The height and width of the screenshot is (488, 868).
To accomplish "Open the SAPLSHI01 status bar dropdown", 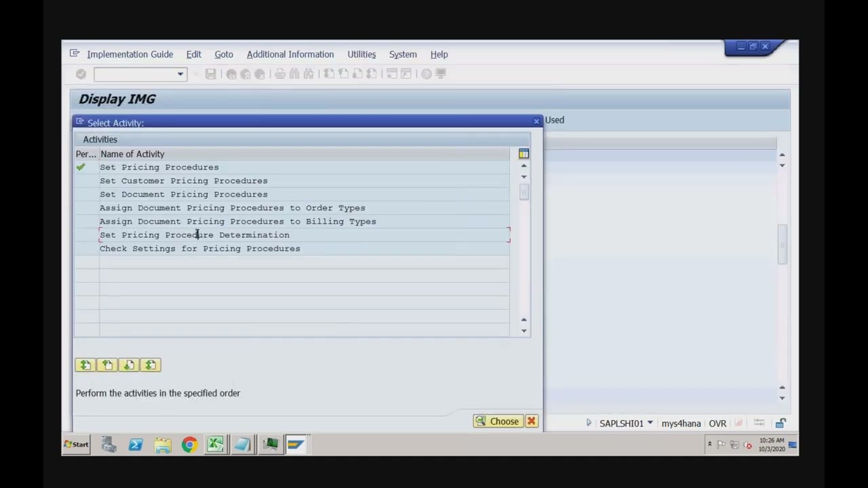I will point(650,423).
